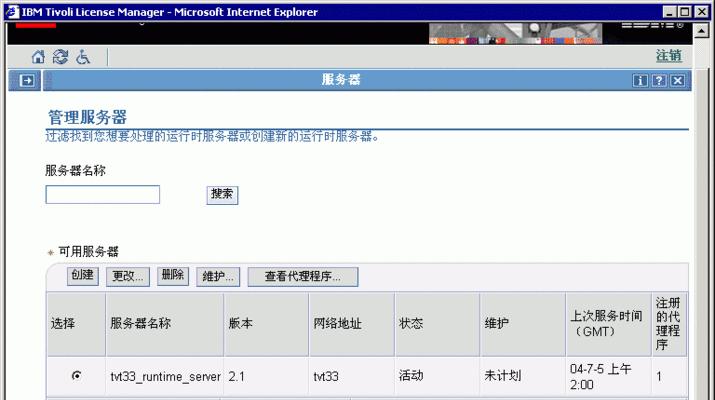
Task: Focus the 服务器名称 input field
Action: point(103,194)
